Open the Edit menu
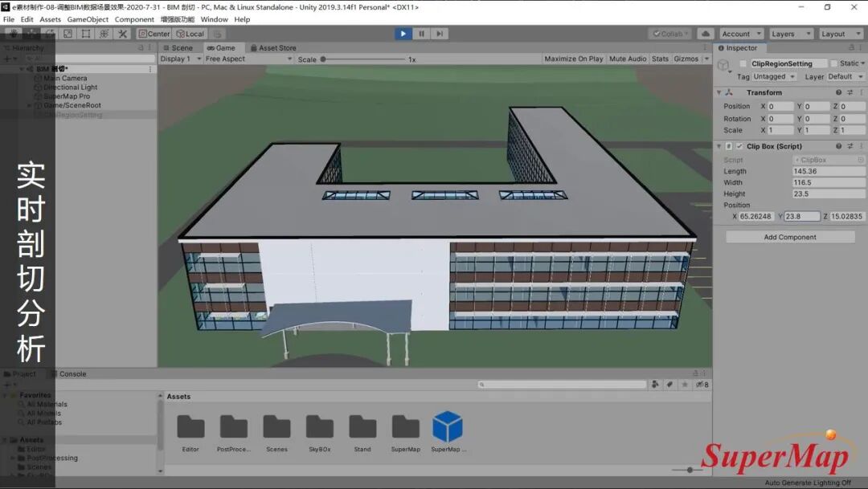Image resolution: width=868 pixels, height=489 pixels. pyautogui.click(x=27, y=19)
